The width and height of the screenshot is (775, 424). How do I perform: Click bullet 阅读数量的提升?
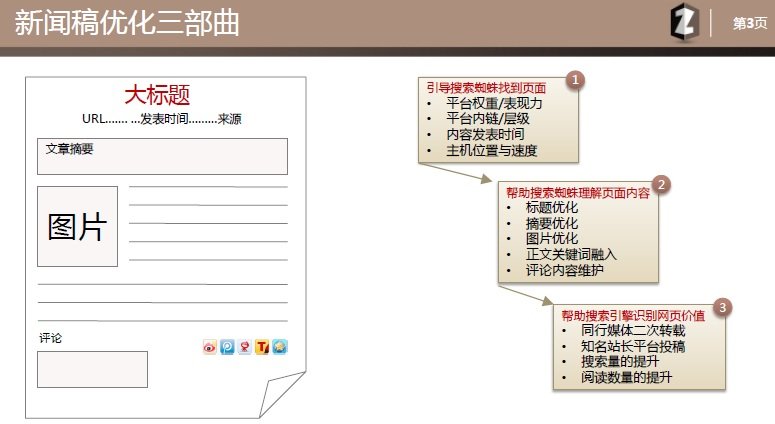pos(627,378)
